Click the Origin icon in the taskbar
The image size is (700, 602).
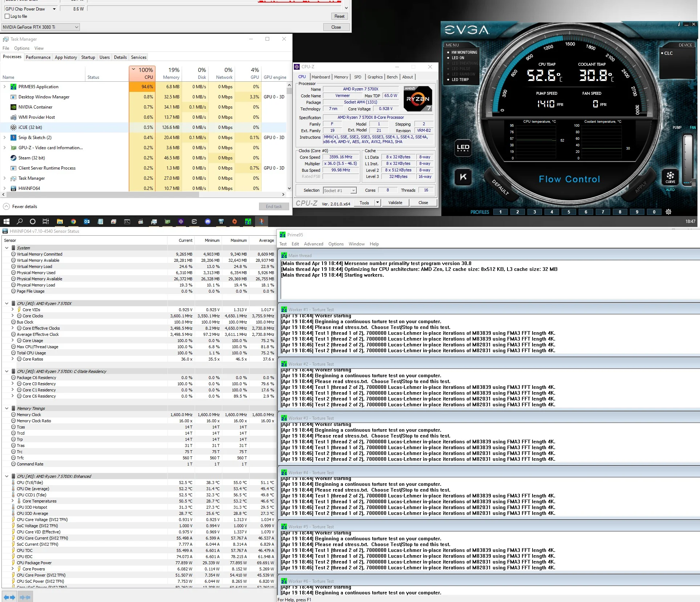235,221
